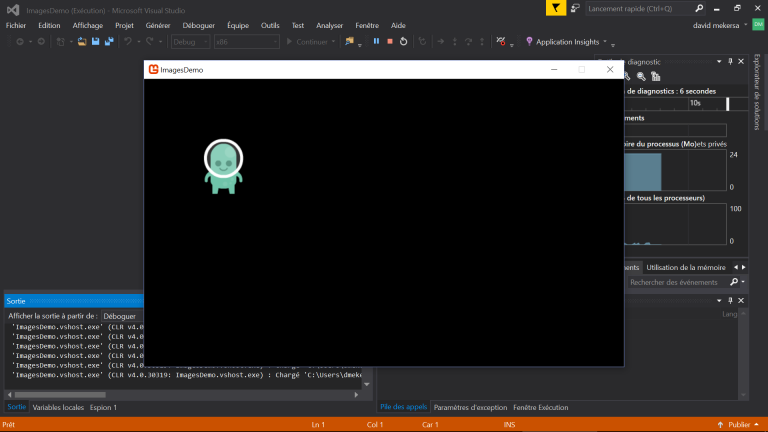Click the output horizontal scrollbar thumb

pos(60,395)
